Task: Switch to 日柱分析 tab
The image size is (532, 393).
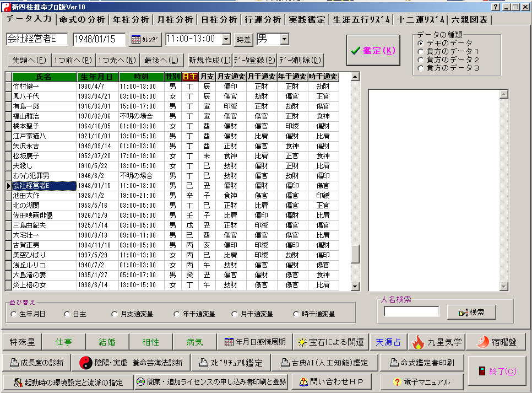Action: (x=219, y=20)
